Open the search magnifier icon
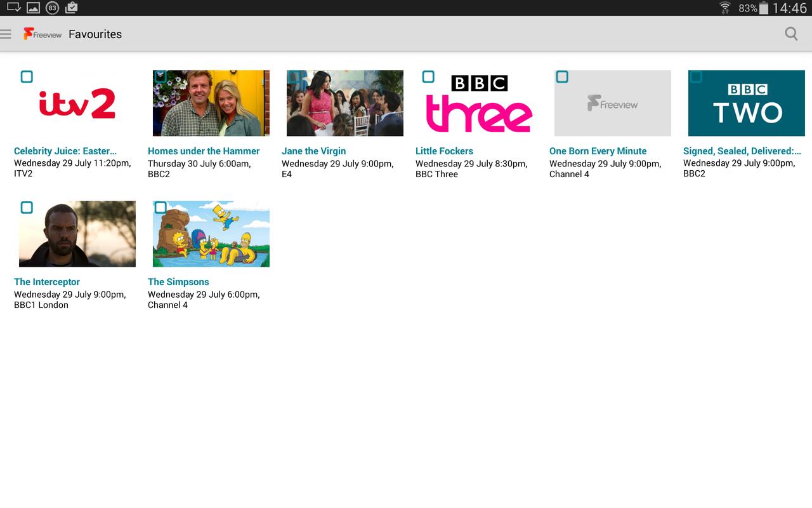 pyautogui.click(x=791, y=34)
